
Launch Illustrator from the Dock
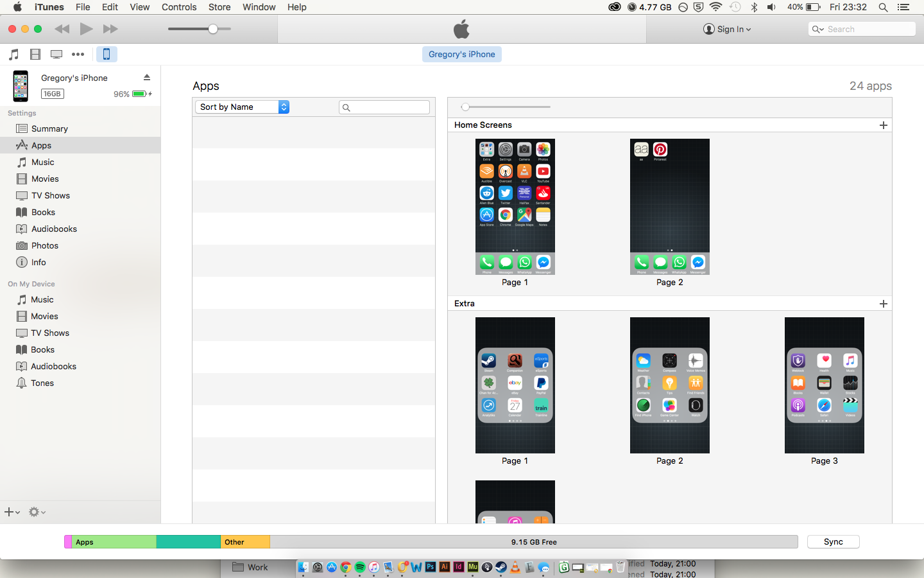click(445, 567)
